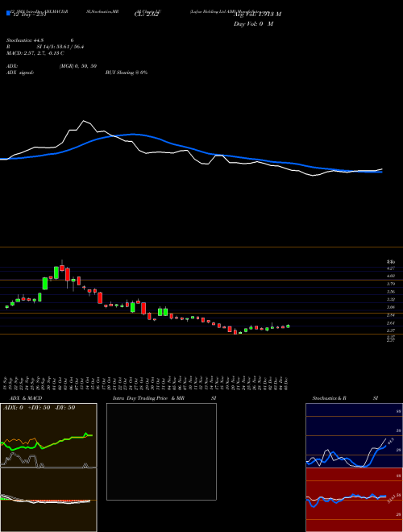Click the '44.8' stochastic value marker in sub-chart
The image size is (403, 532).
click(x=390, y=442)
